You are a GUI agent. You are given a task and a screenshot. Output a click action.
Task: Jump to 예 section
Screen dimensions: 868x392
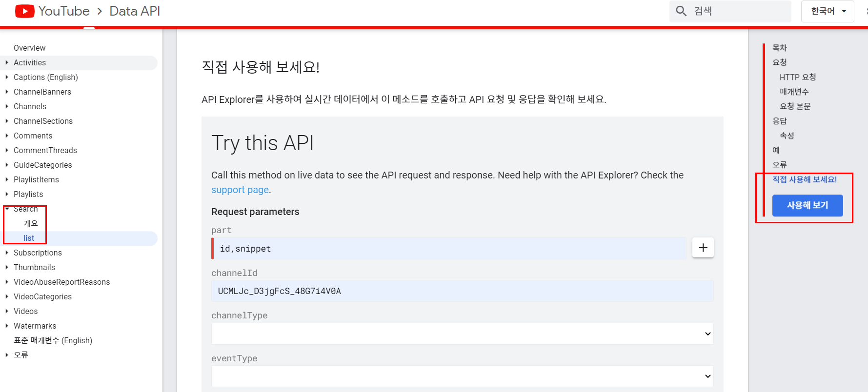point(776,150)
